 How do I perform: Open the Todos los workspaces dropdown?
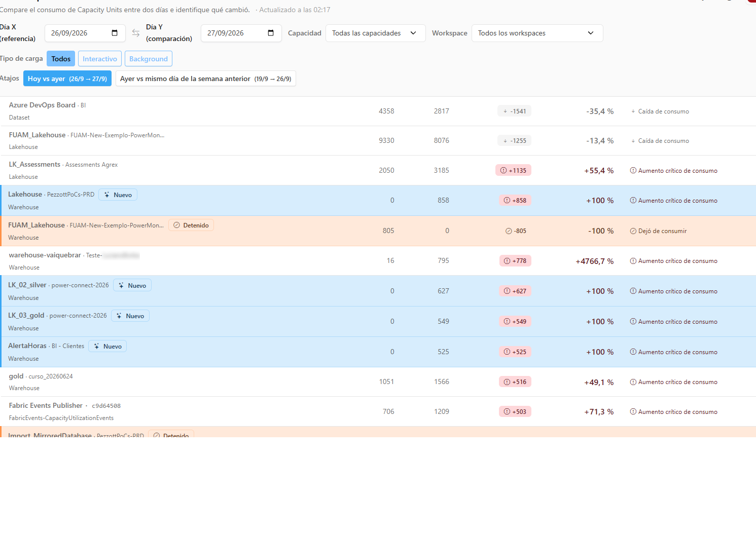[537, 33]
